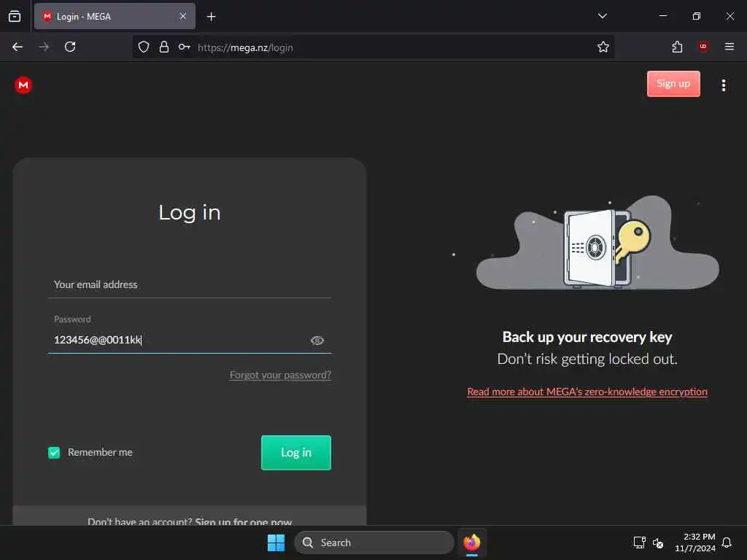
Task: Open zero-knowledge encryption link
Action: pos(587,392)
